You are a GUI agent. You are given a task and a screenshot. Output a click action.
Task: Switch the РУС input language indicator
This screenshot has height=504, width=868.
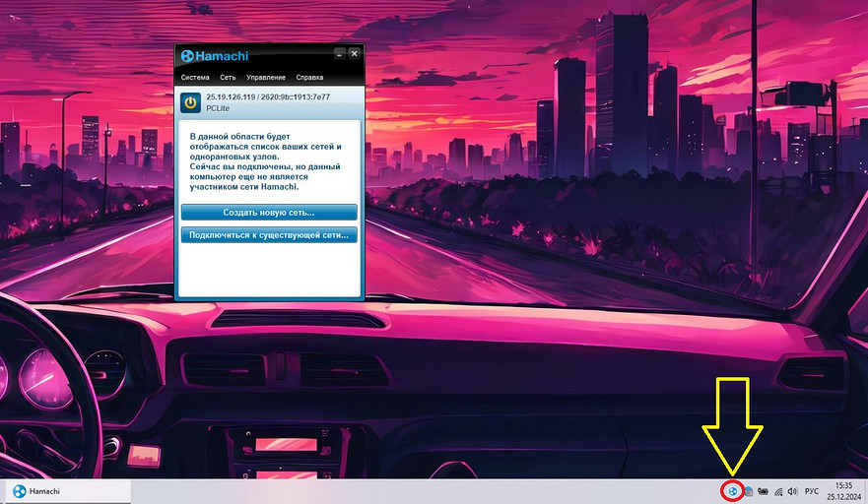point(812,490)
